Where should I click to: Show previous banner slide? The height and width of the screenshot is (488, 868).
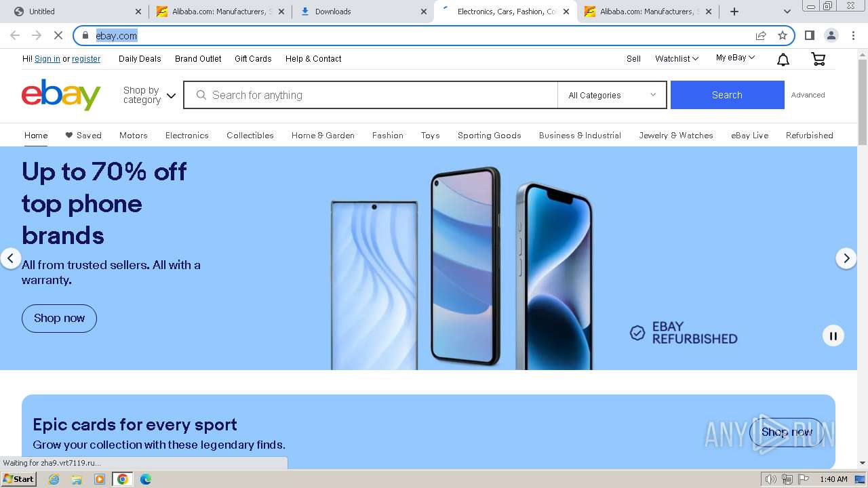[10, 258]
